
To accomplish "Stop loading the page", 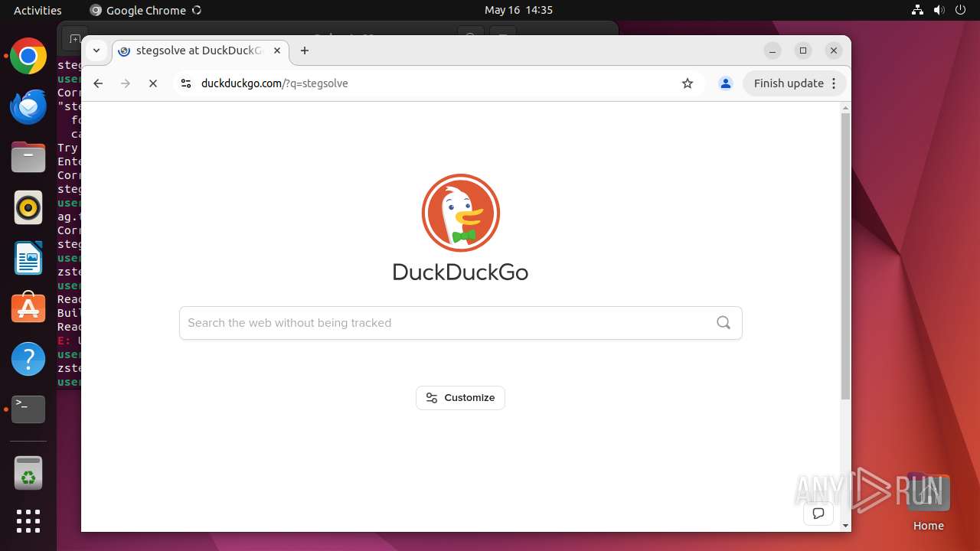I will click(x=153, y=83).
